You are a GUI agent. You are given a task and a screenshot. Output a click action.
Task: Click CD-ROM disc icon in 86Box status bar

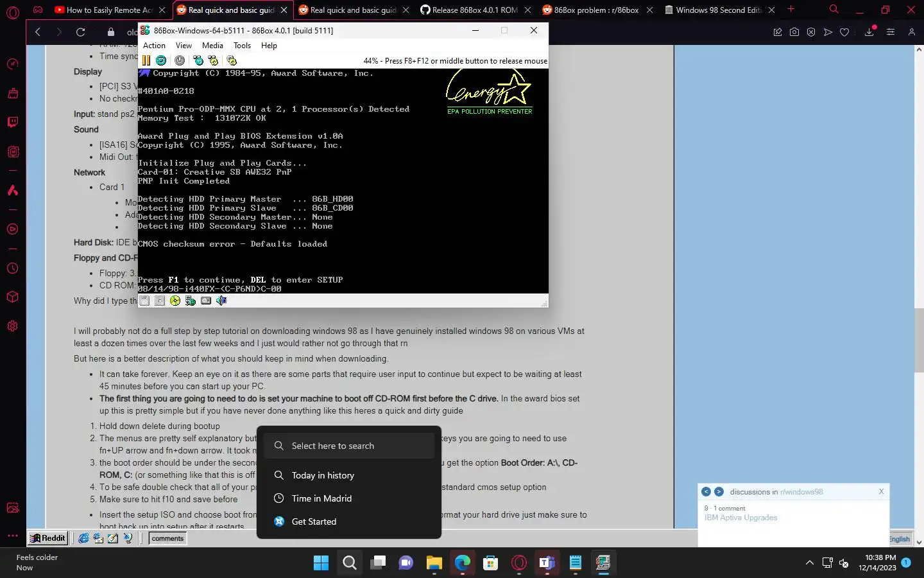point(175,301)
